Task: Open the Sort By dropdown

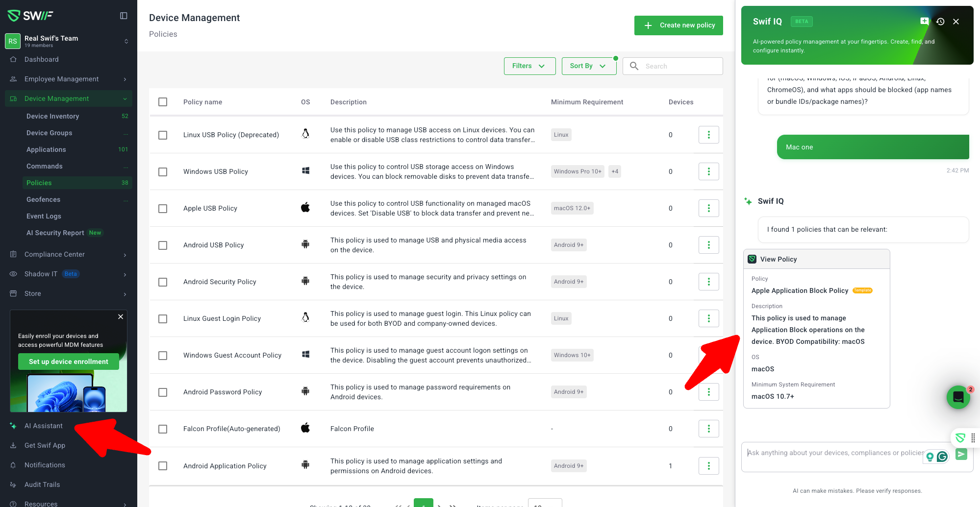Action: (588, 66)
